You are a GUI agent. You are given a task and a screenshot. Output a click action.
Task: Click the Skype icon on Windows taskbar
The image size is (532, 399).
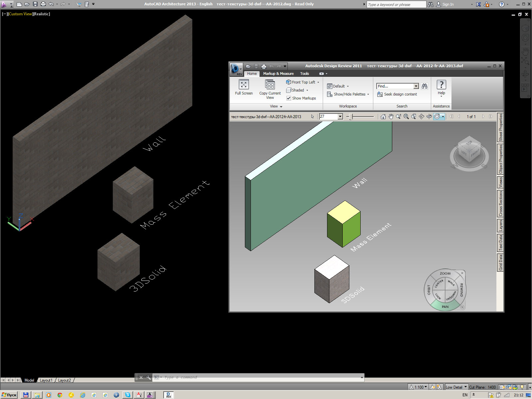[127, 395]
